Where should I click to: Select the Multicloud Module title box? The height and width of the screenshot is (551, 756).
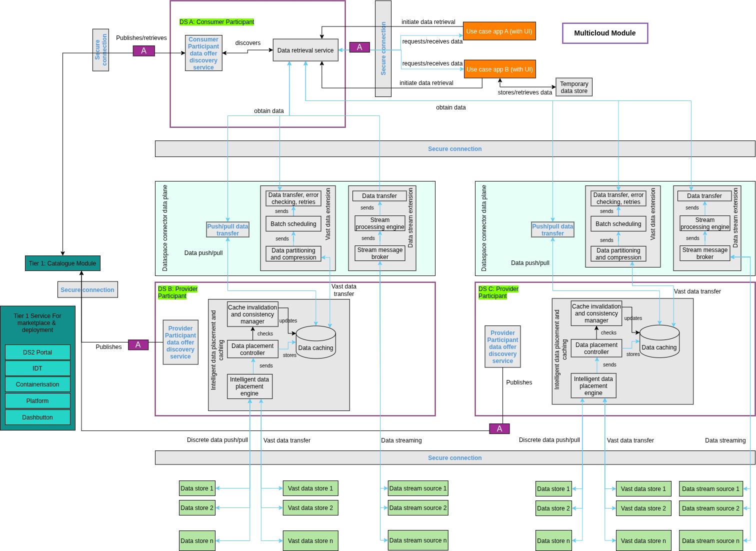click(x=604, y=33)
